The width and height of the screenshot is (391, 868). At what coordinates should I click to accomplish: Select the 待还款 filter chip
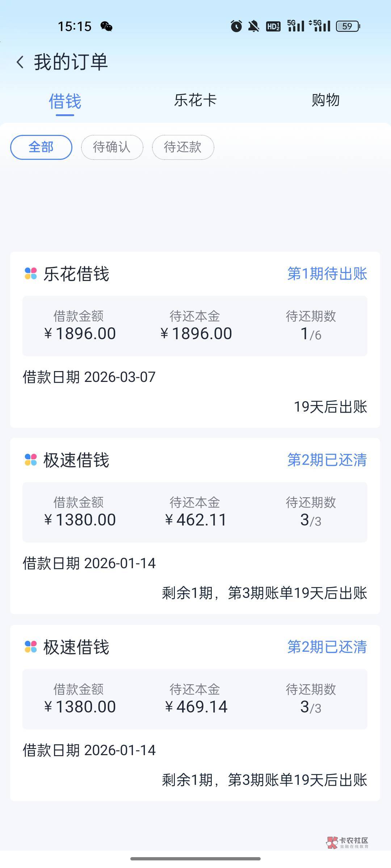pos(183,147)
